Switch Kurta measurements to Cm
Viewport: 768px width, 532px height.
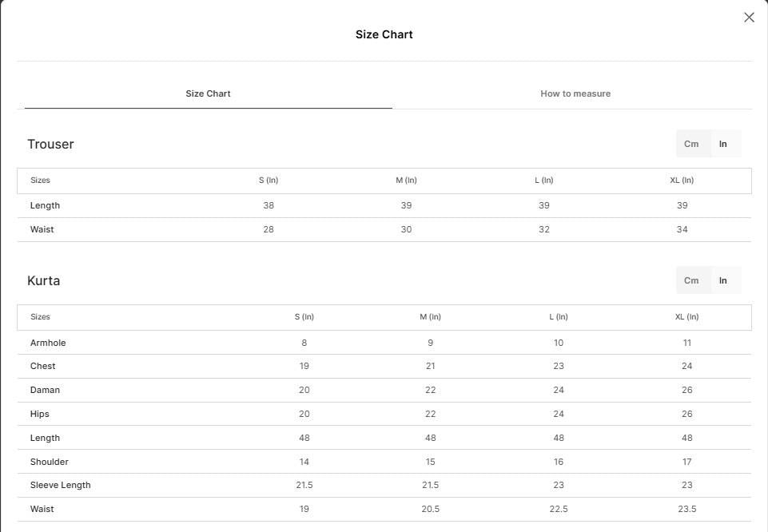click(691, 280)
